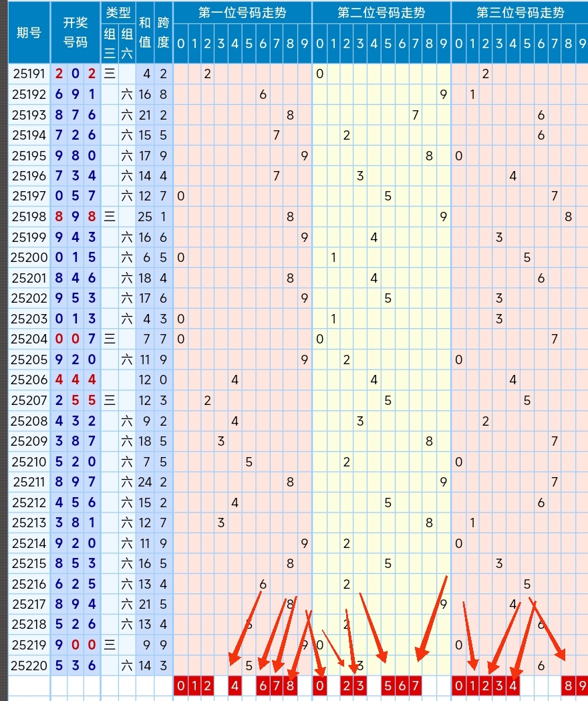Toggle red 8 box under first position trend

(290, 686)
